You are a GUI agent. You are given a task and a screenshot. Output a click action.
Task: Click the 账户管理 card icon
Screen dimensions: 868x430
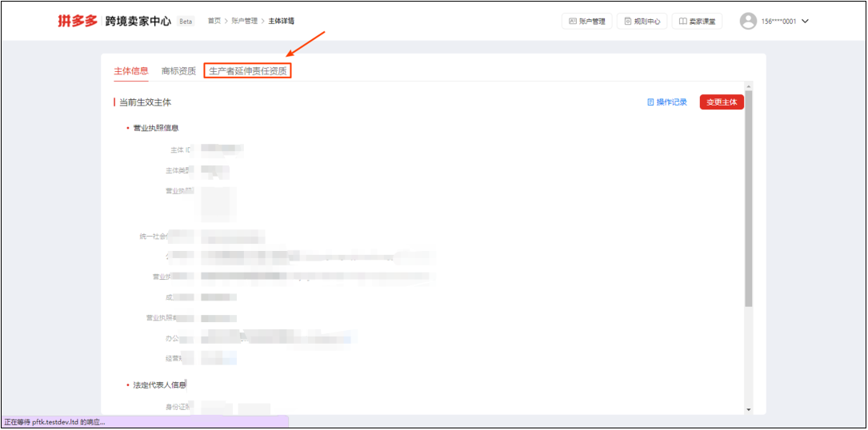(x=572, y=22)
